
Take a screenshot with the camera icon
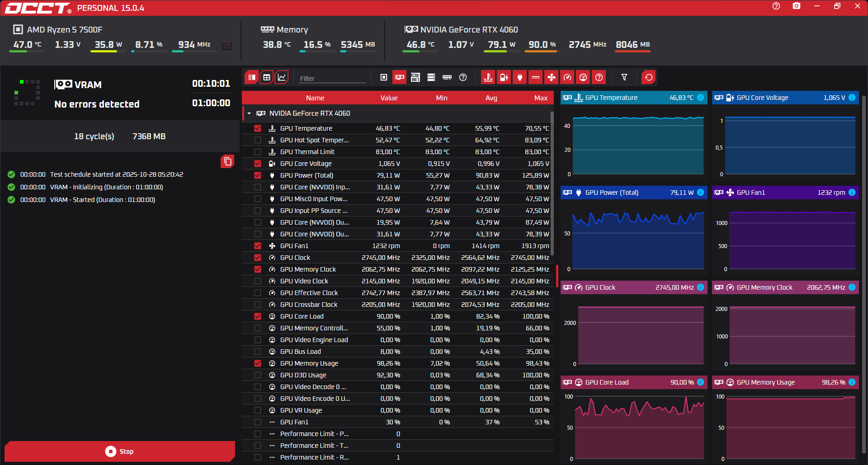tap(797, 6)
